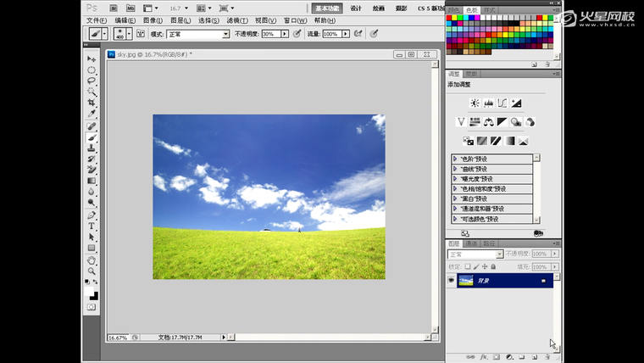This screenshot has height=363, width=644.
Task: Hide the 背景 layer with eye icon
Action: (452, 281)
